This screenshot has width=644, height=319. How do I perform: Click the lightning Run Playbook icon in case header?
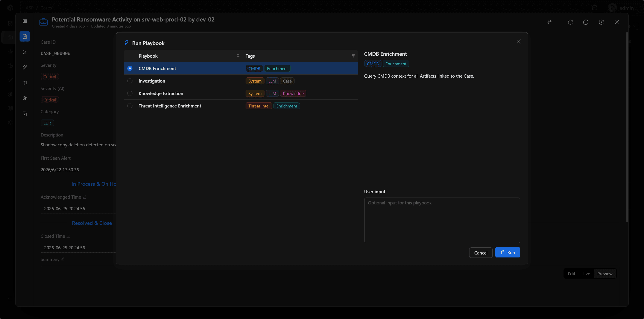point(549,22)
